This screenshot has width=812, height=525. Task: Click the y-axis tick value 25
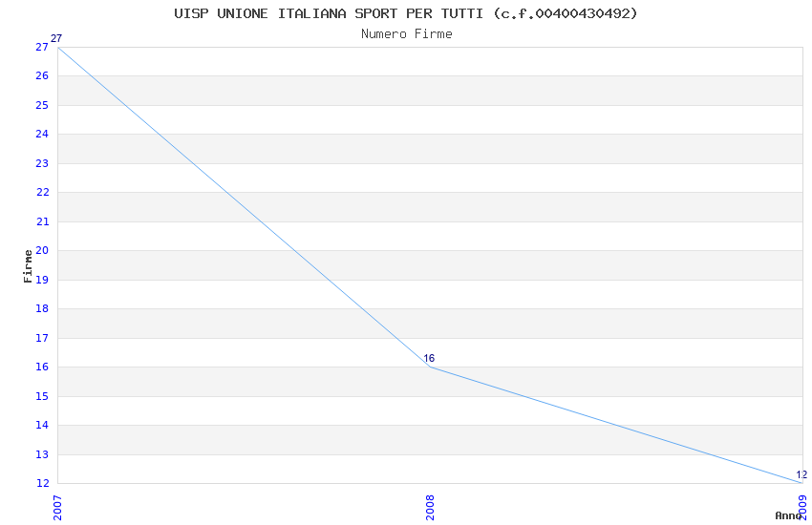click(x=42, y=105)
